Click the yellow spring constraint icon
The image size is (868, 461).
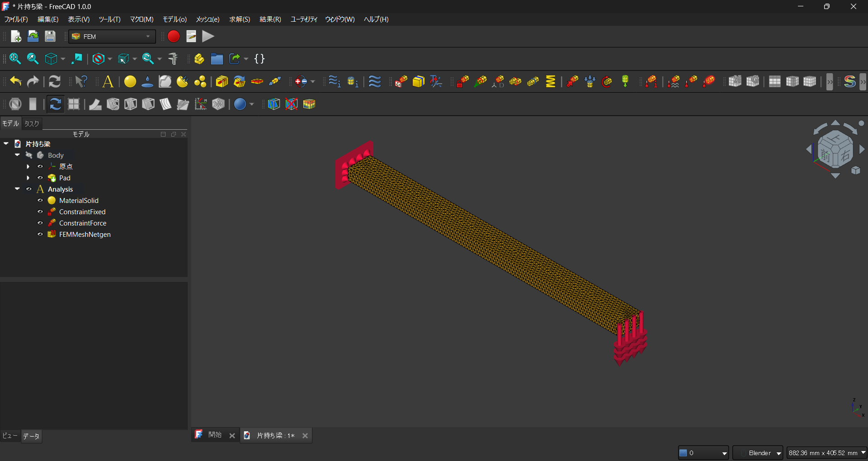(551, 81)
